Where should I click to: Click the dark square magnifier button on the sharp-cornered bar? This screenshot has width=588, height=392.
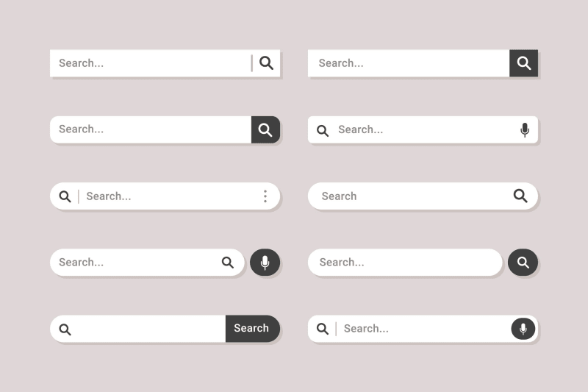523,63
